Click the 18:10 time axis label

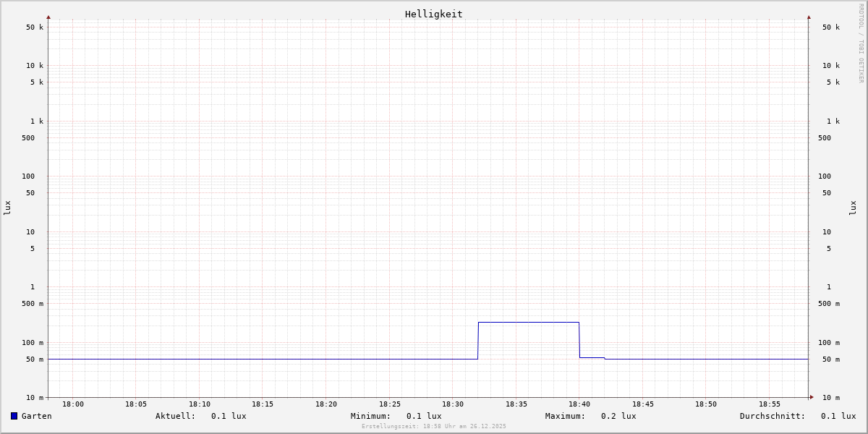tap(200, 404)
